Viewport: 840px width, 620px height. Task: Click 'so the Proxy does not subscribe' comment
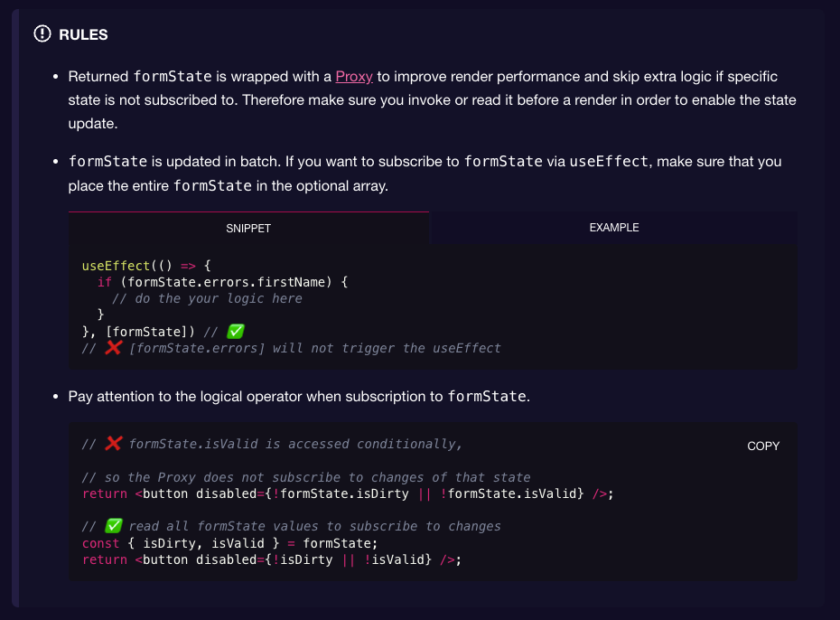306,477
